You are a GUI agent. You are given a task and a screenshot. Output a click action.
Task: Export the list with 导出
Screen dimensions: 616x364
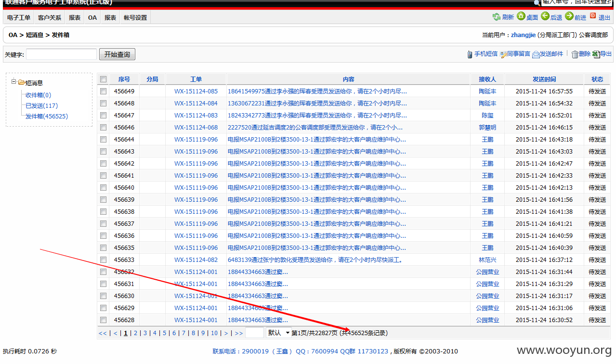602,54
